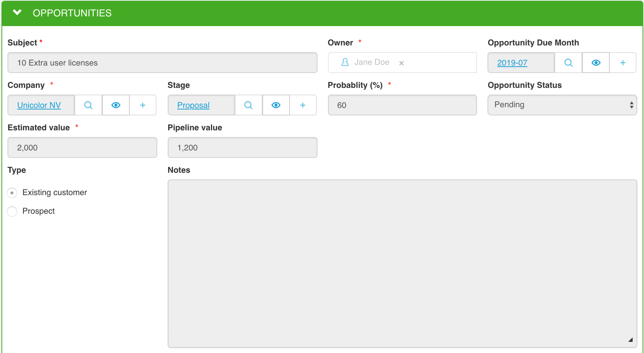Click the Opportunity Due Month label
644x353 pixels.
pyautogui.click(x=533, y=43)
